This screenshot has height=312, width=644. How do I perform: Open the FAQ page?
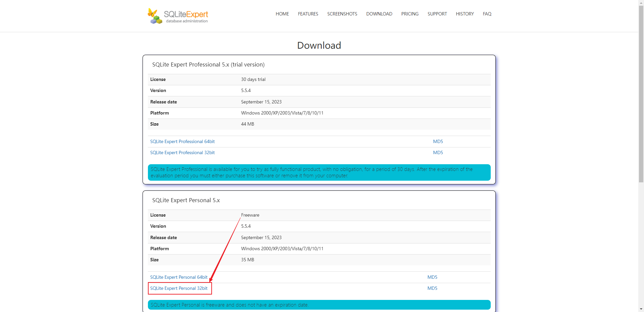click(x=487, y=14)
